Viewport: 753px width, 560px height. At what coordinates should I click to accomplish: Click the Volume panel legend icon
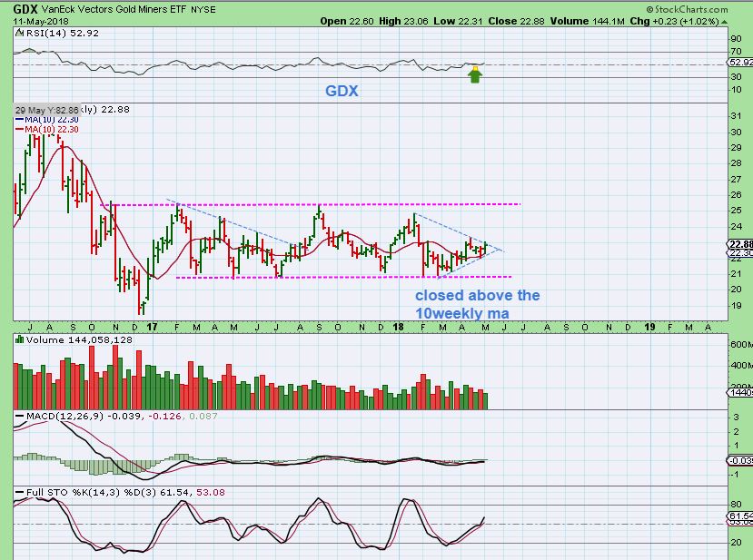(20, 339)
